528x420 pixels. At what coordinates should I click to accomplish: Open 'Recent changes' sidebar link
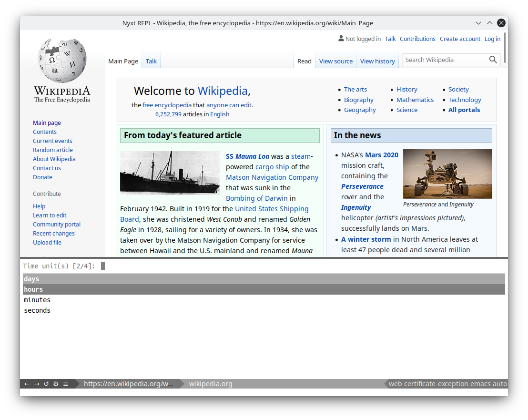point(54,234)
